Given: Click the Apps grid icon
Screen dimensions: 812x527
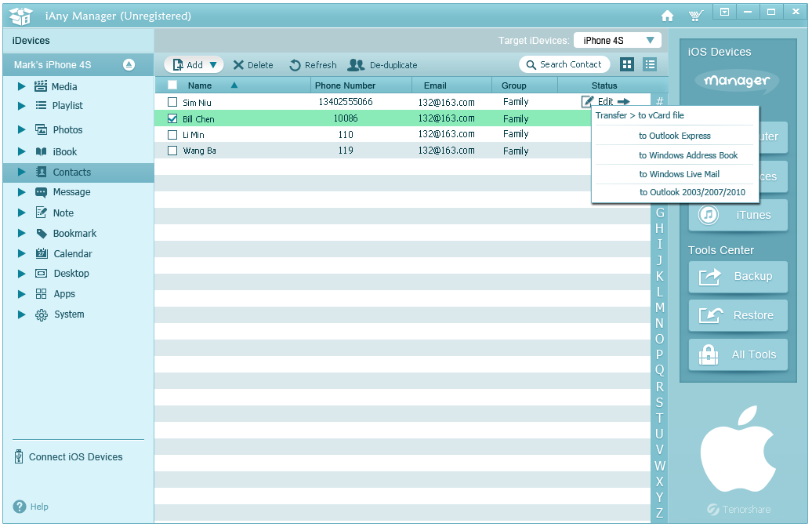Looking at the screenshot, I should pos(42,294).
